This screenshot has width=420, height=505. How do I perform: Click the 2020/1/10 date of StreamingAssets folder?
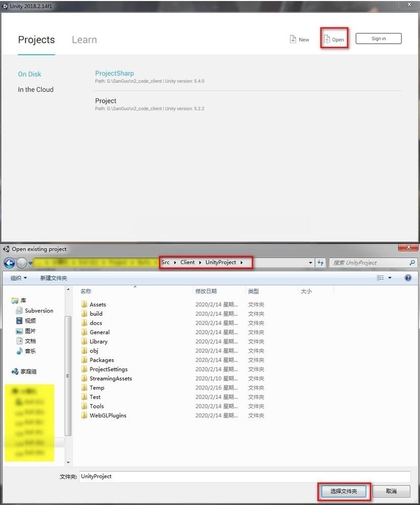click(217, 378)
